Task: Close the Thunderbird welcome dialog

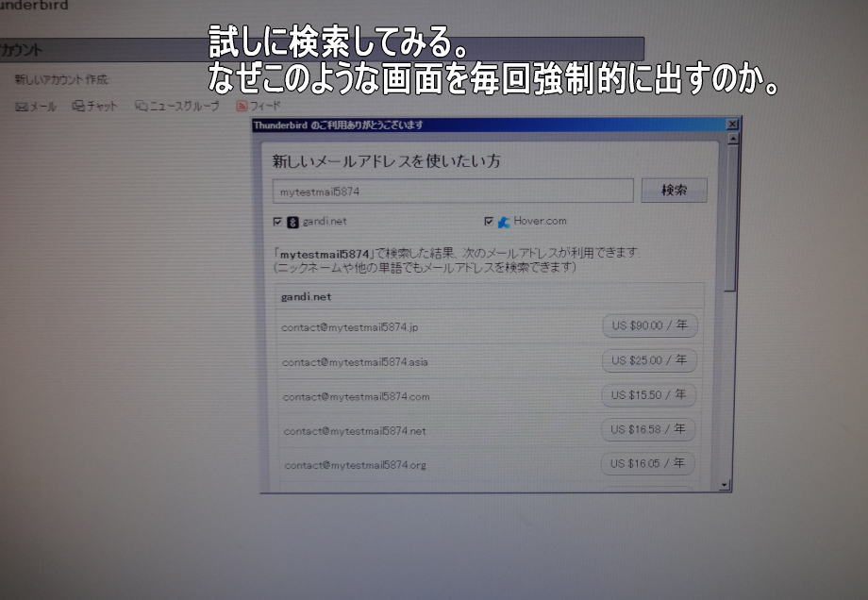Action: click(732, 125)
